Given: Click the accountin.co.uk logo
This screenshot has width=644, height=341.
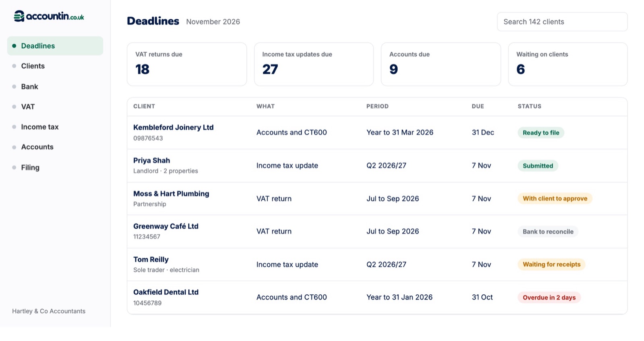Looking at the screenshot, I should (x=49, y=16).
